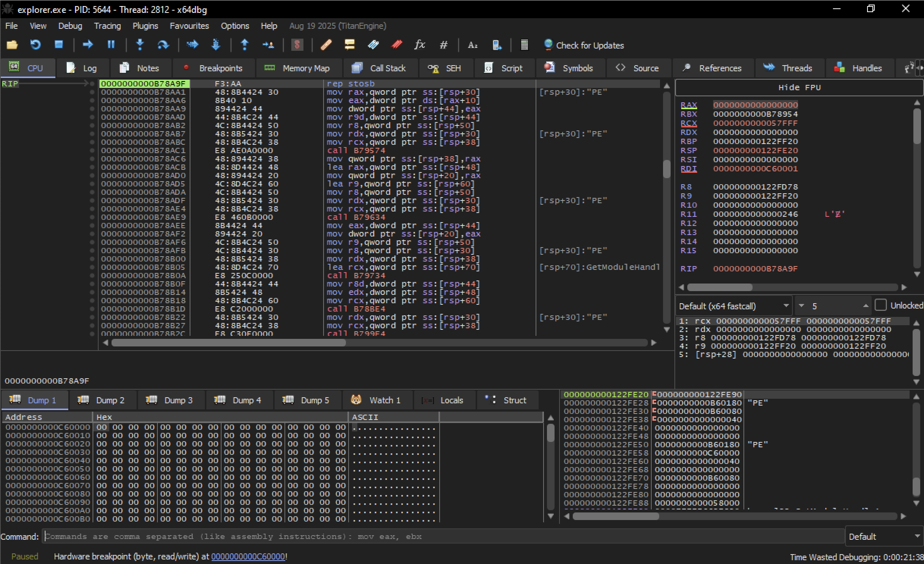Open the Default (x64 fastcall) dropdown
Image resolution: width=924 pixels, height=564 pixels.
pos(734,306)
